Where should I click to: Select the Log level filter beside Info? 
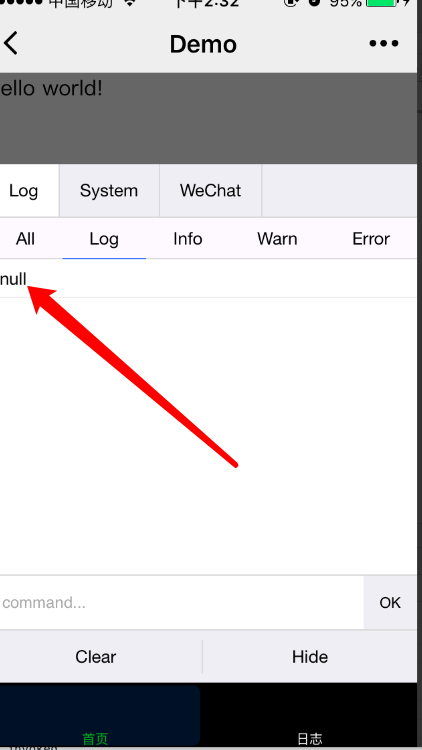[104, 239]
